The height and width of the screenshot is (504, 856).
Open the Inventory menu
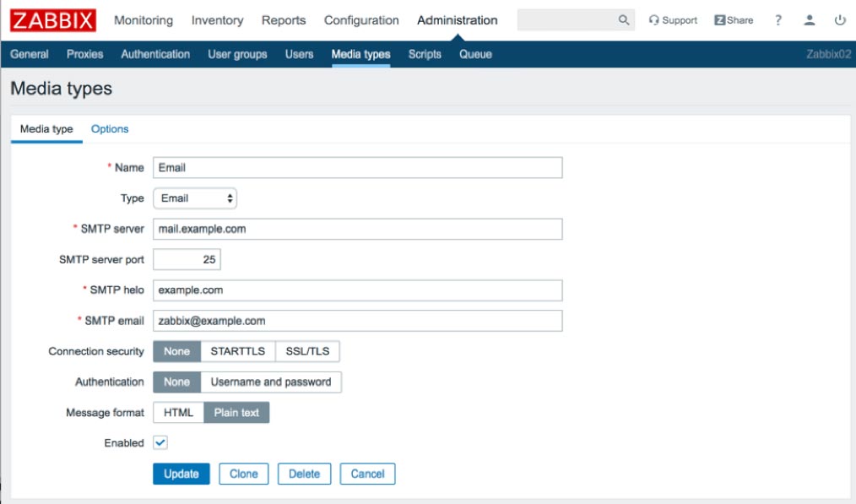[x=217, y=20]
